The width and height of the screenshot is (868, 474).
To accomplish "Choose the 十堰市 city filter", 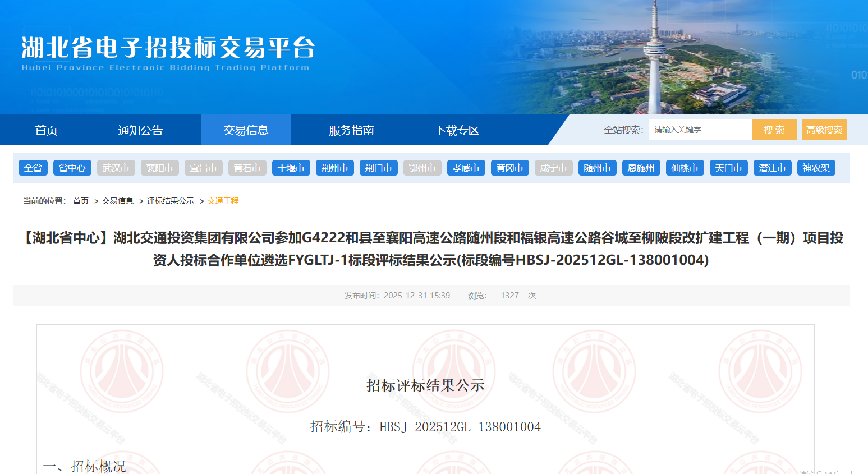I will click(291, 168).
